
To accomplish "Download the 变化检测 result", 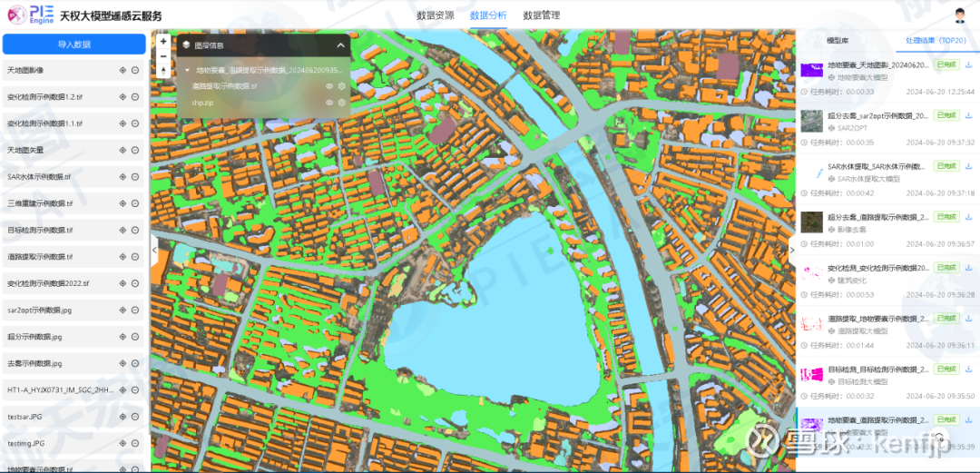I will [969, 267].
